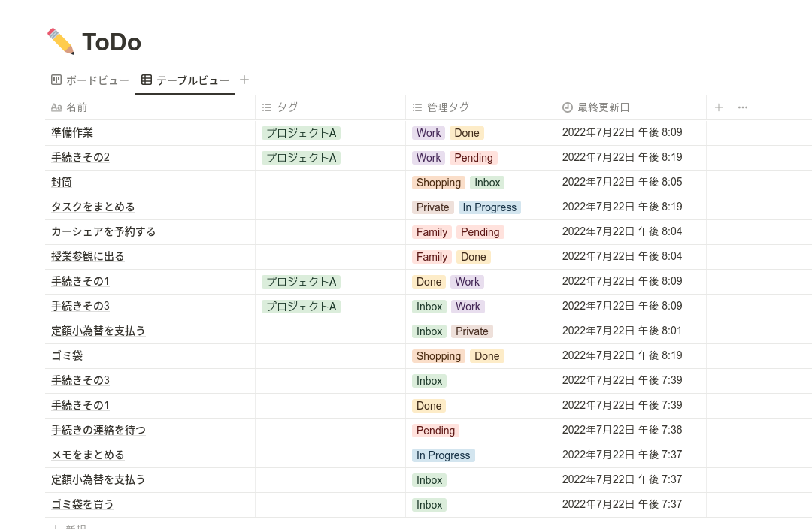The width and height of the screenshot is (812, 529).
Task: Add a new column with plus icon
Action: tap(718, 107)
